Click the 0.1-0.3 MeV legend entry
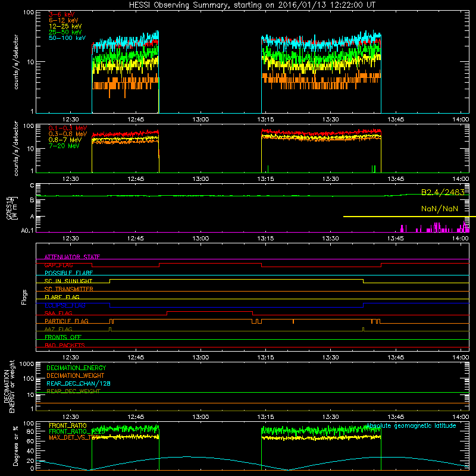 coord(68,128)
